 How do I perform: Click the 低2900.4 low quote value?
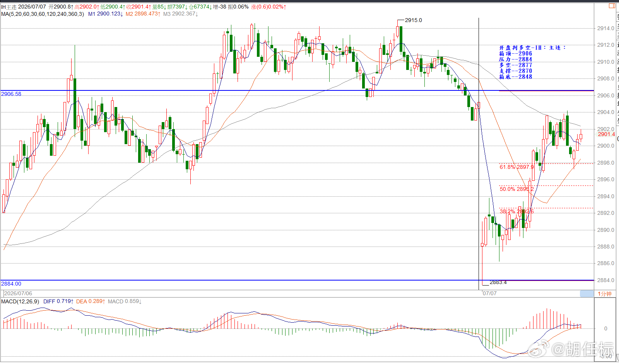(113, 7)
